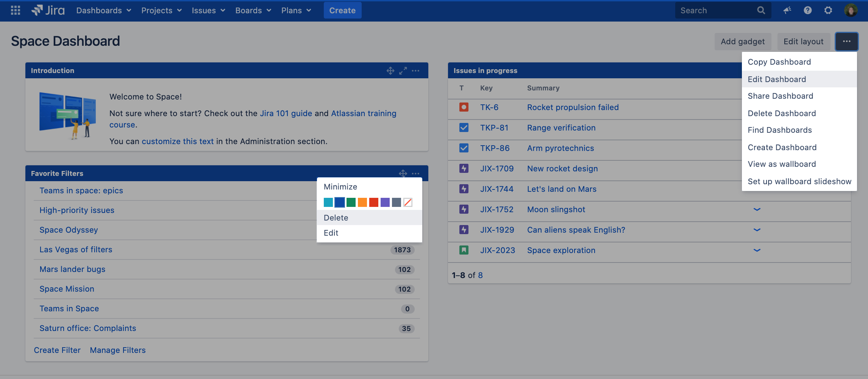Expand the JIX-1752 row chevron

coord(757,210)
